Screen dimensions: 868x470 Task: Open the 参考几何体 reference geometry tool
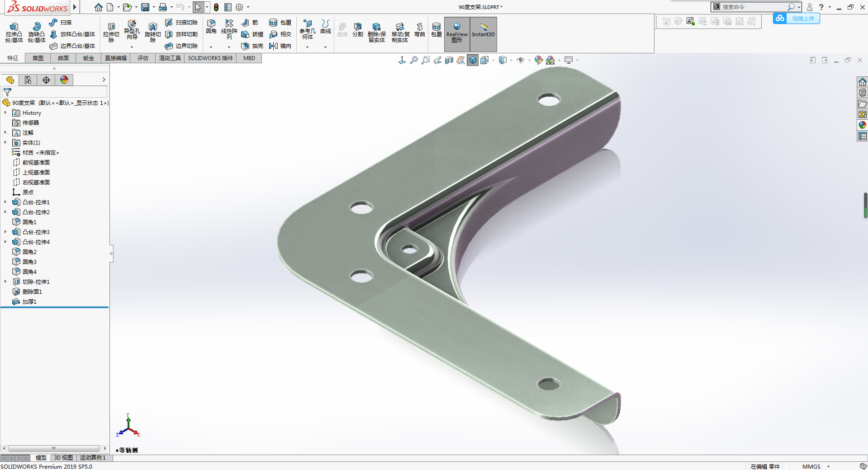[308, 29]
